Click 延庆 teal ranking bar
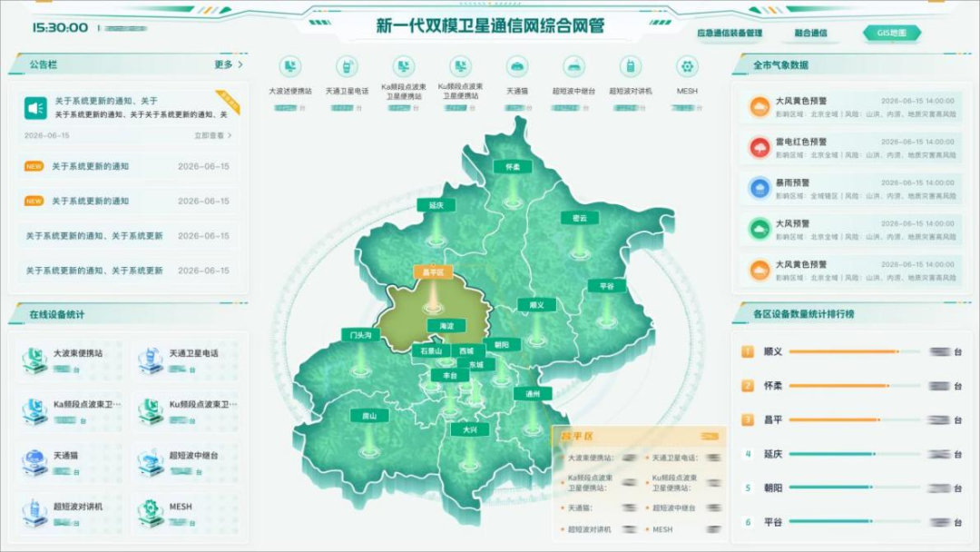Screen dimensions: 980x552 (832, 454)
